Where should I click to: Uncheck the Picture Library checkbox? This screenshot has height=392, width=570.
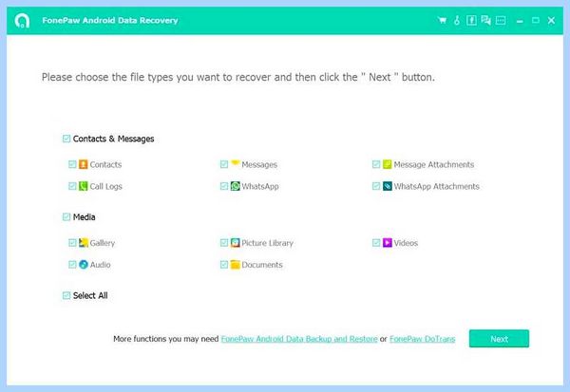(224, 243)
